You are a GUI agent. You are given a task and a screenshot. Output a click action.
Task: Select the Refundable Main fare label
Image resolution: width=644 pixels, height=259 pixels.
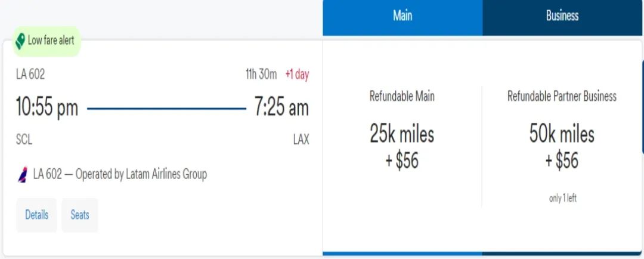pyautogui.click(x=402, y=96)
